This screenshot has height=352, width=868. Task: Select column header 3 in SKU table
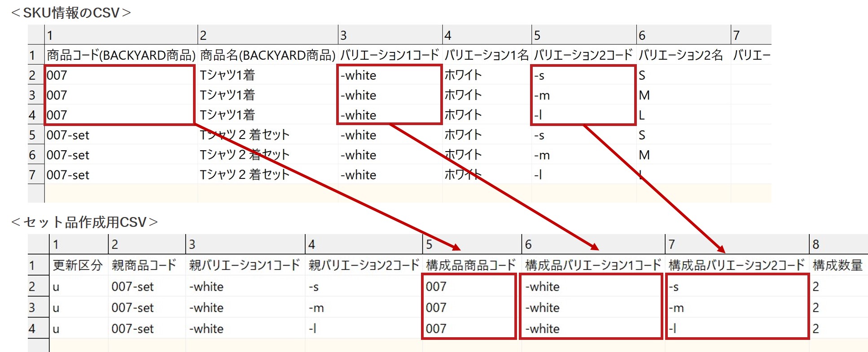(390, 35)
